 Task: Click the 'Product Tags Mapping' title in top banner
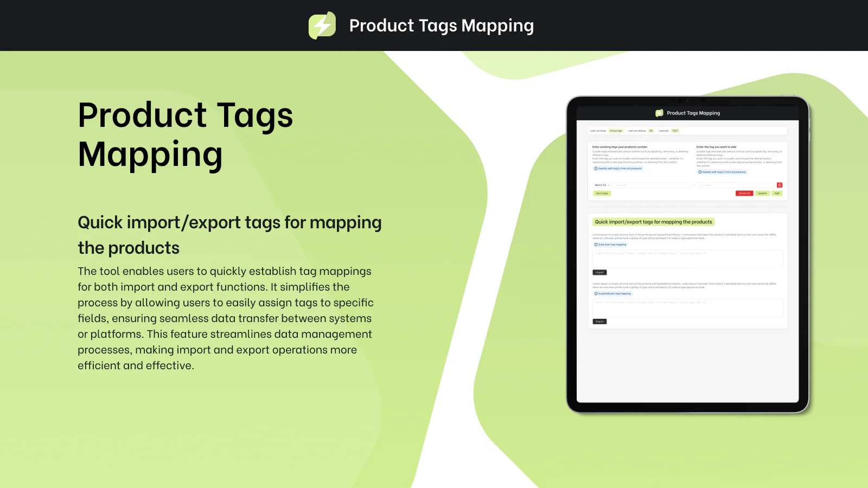coord(442,25)
